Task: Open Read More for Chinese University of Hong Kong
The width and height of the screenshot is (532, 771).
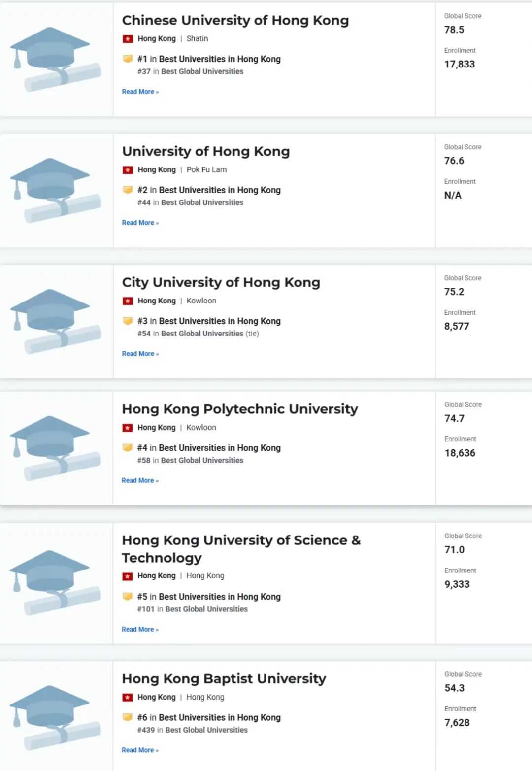Action: point(140,92)
